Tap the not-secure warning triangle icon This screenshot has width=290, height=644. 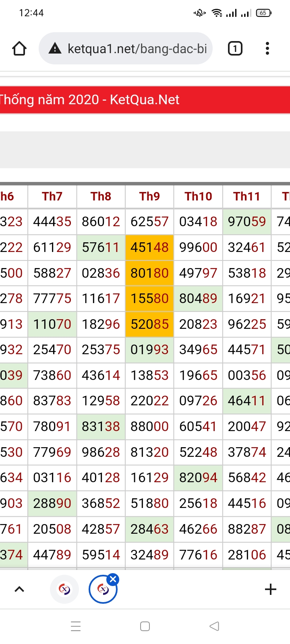click(55, 49)
